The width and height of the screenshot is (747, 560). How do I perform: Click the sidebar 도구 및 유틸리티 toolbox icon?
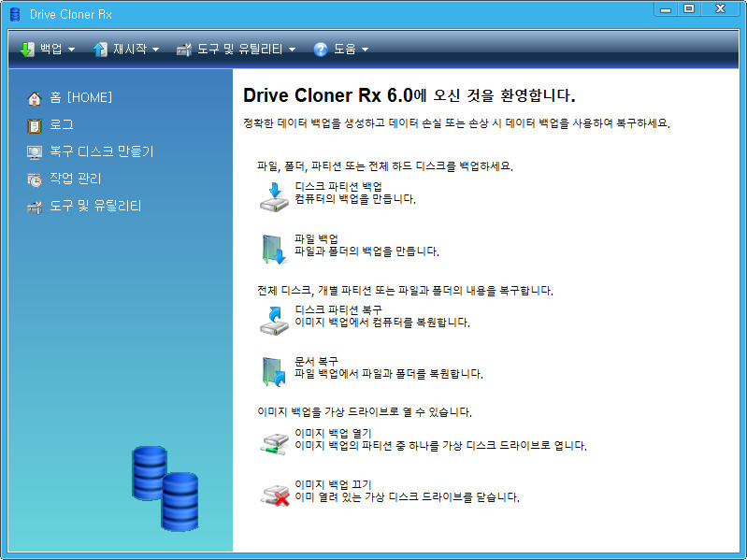click(35, 208)
